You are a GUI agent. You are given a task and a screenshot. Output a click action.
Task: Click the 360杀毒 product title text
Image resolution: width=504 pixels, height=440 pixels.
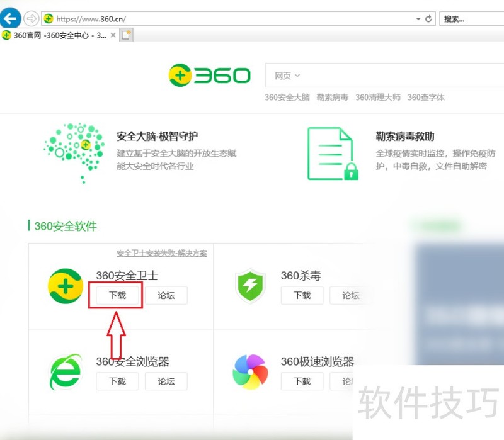click(301, 276)
